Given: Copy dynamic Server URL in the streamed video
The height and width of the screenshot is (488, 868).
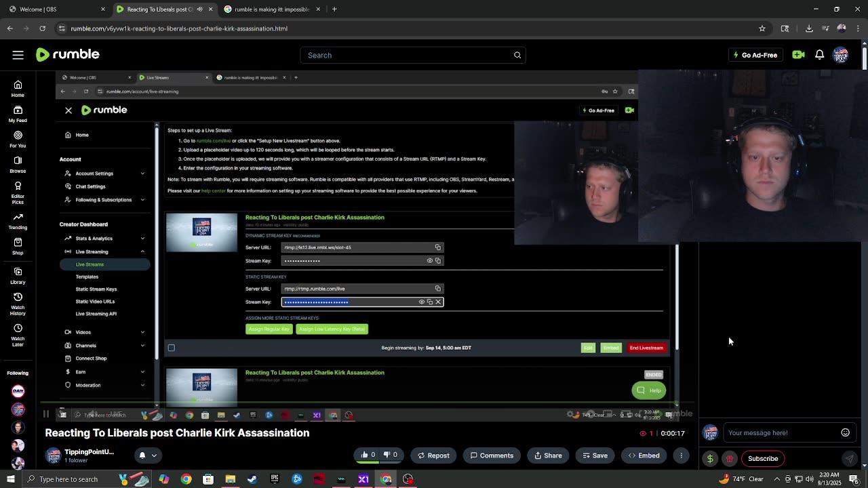Looking at the screenshot, I should (438, 247).
